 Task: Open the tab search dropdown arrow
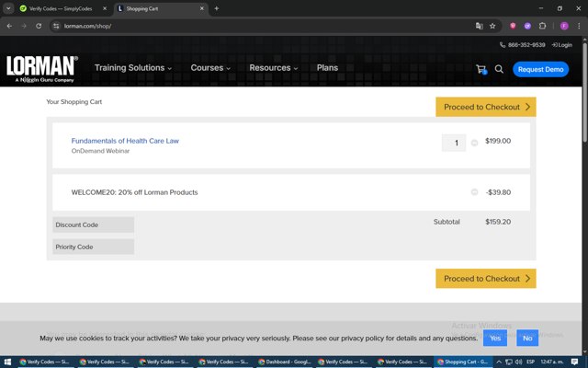[8, 8]
